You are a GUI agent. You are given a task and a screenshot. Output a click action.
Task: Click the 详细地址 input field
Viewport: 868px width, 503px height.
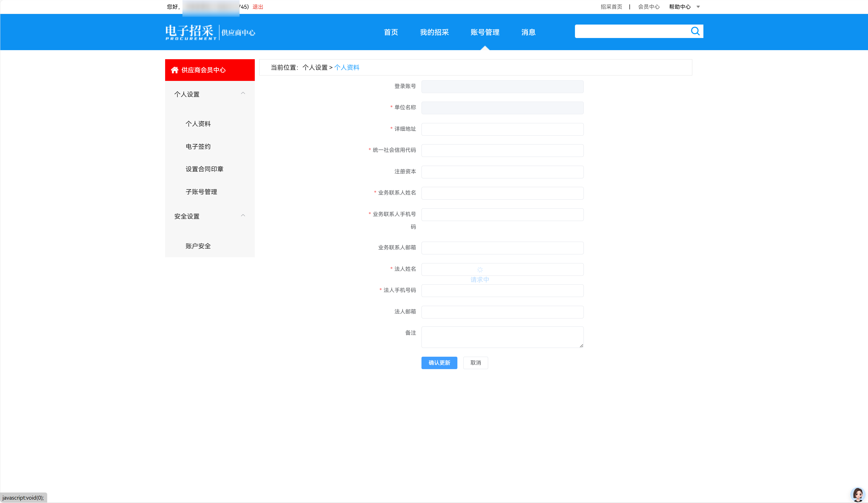502,129
